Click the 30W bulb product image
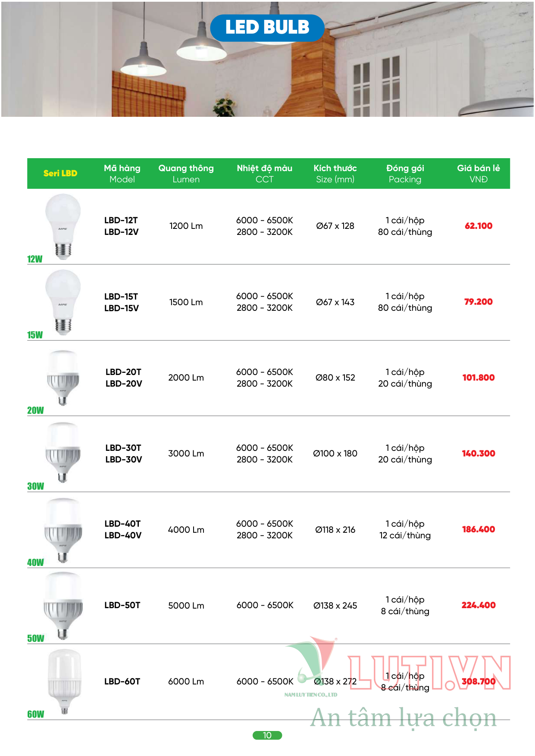The height and width of the screenshot is (756, 535). point(63,453)
